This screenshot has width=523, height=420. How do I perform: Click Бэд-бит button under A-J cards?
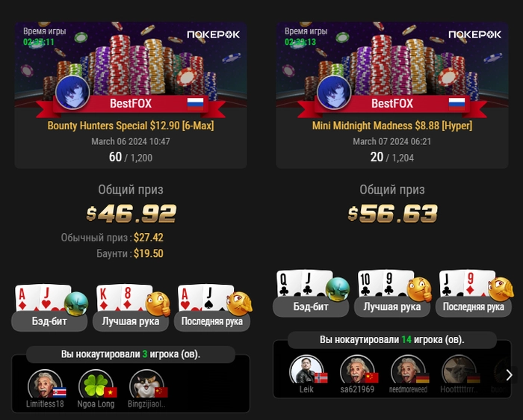[49, 321]
